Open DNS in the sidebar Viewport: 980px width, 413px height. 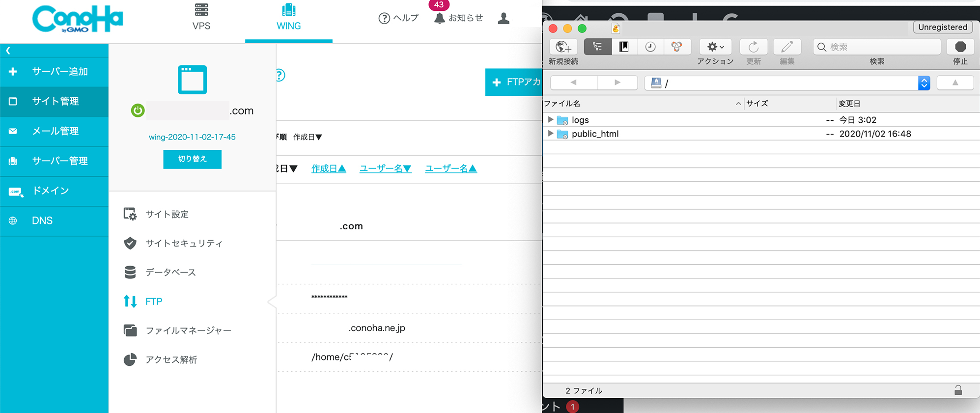(x=54, y=221)
